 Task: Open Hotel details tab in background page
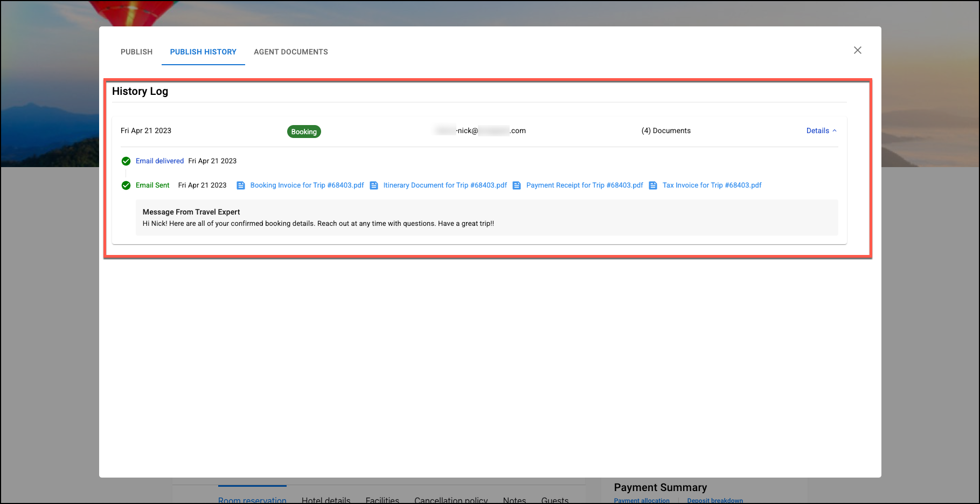pos(326,500)
